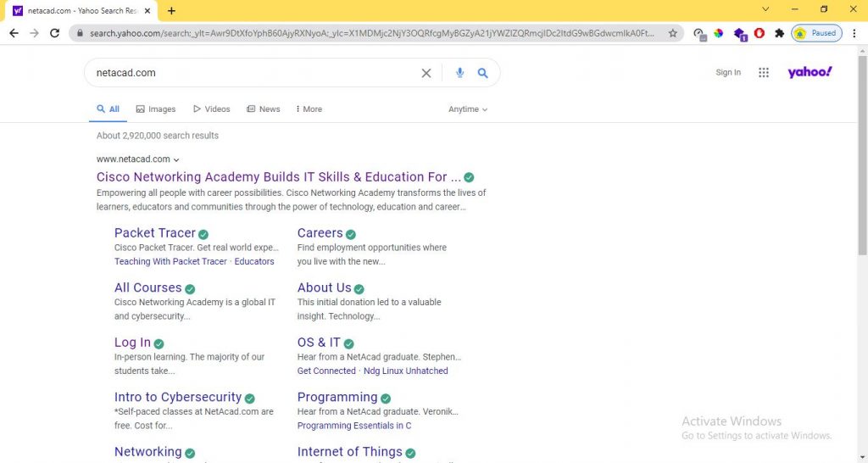This screenshot has width=868, height=463.
Task: Open the Yahoo apps grid icon
Action: click(x=764, y=73)
